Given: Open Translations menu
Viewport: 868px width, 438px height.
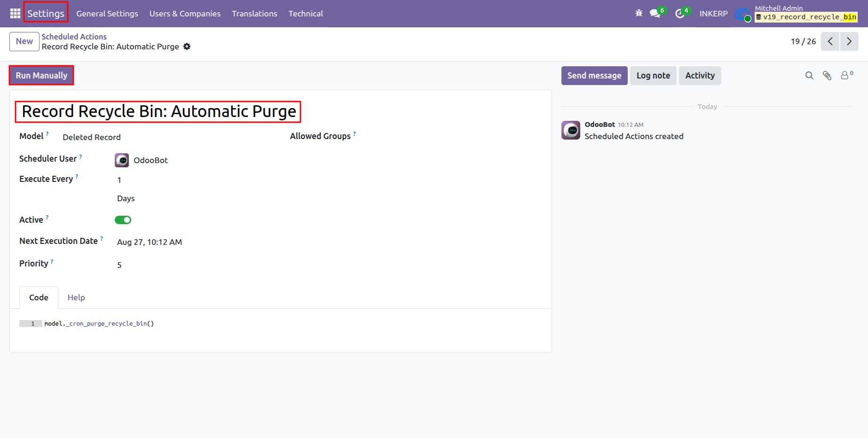Looking at the screenshot, I should click(x=254, y=14).
